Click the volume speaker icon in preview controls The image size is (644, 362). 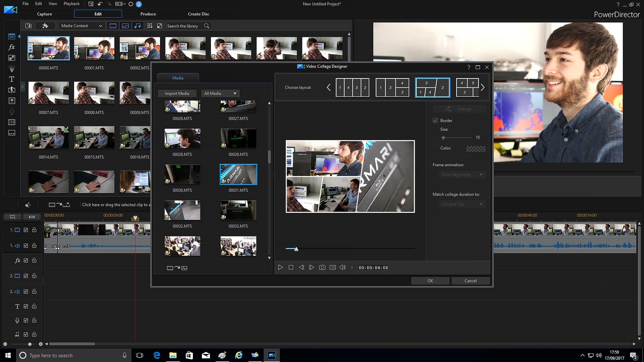[x=343, y=267]
